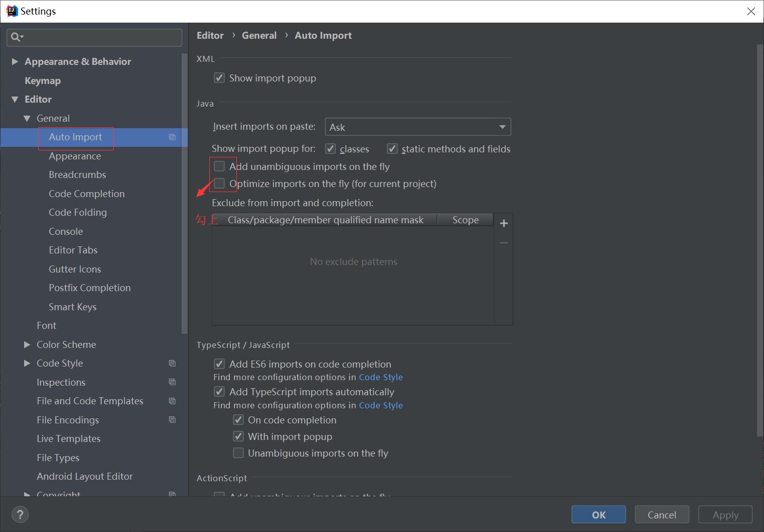Click the Scope column header
Viewport: 764px width, 532px height.
coord(465,220)
